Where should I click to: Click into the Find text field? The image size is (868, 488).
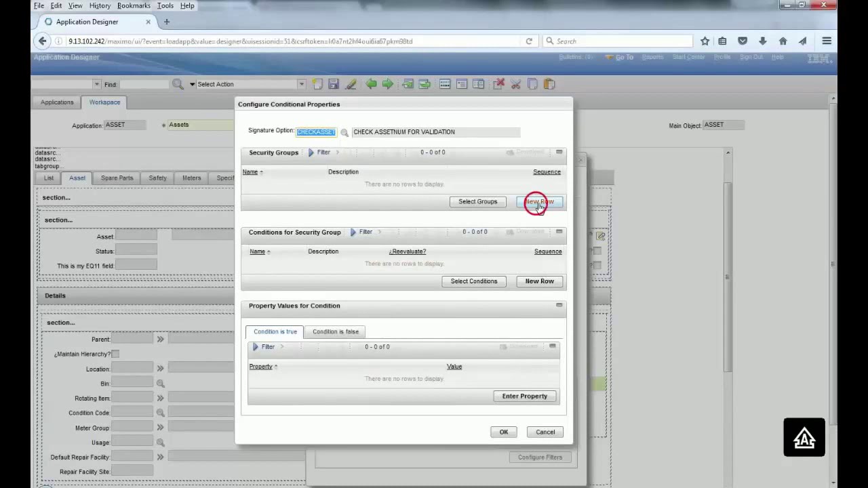pos(144,84)
